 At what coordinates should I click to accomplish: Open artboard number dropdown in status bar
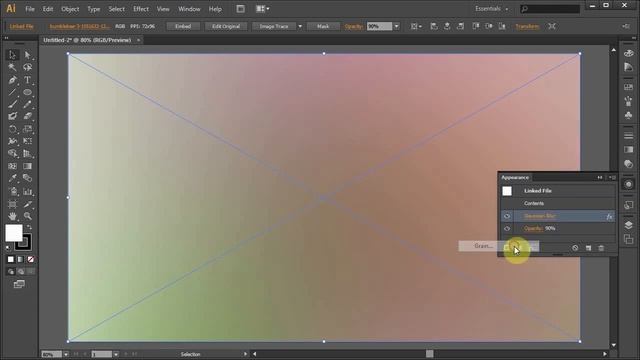116,354
